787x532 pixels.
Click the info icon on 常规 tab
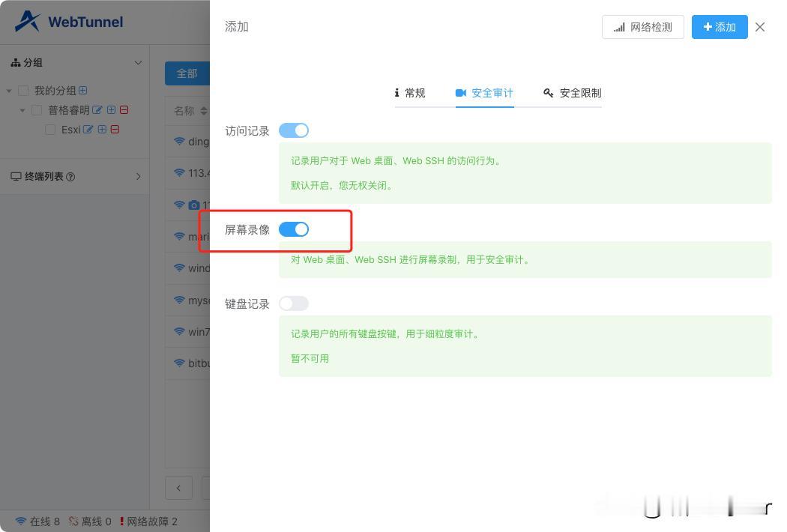tap(396, 93)
